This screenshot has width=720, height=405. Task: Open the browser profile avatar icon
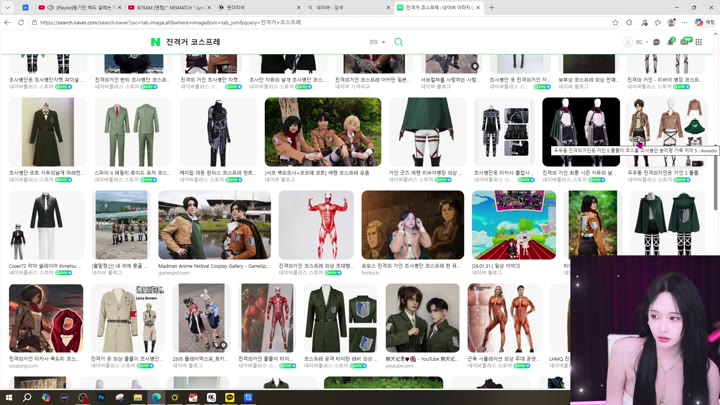click(x=671, y=22)
